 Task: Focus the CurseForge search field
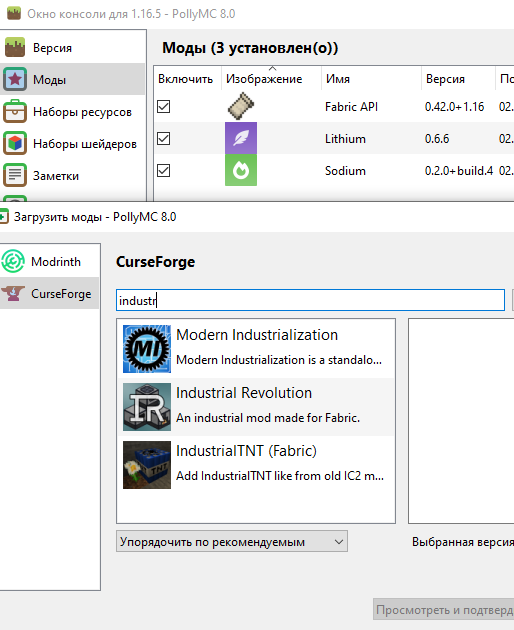(x=310, y=300)
